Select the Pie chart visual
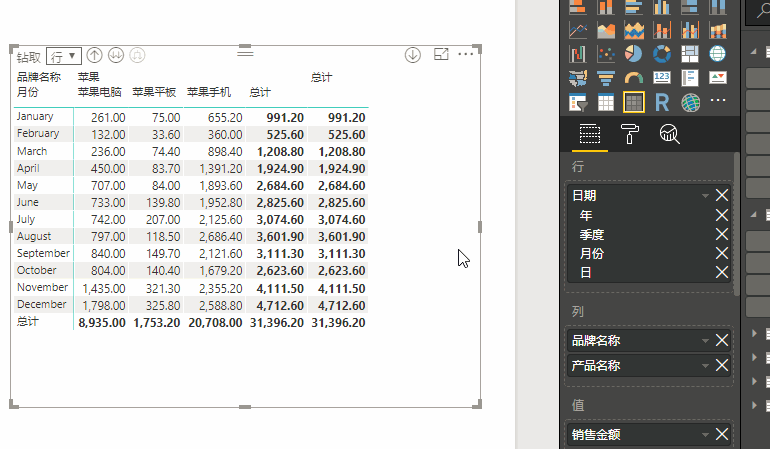The height and width of the screenshot is (449, 770). click(634, 54)
